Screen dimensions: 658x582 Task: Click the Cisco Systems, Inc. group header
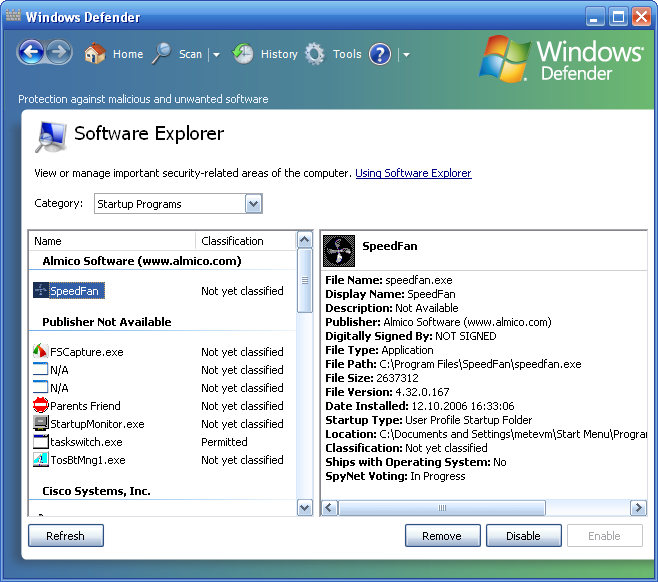pyautogui.click(x=97, y=491)
